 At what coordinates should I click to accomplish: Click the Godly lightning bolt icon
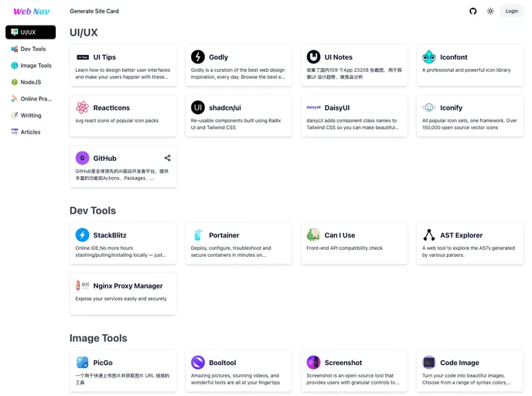198,57
